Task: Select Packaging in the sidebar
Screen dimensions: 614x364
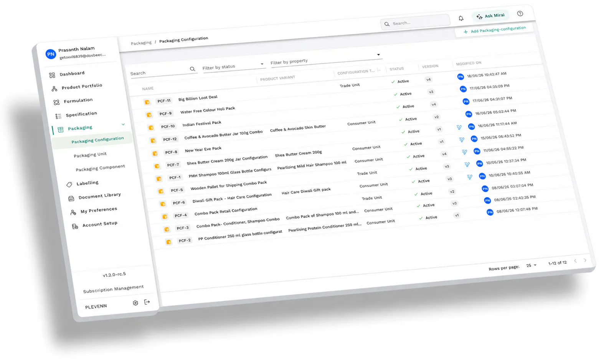Action: [80, 128]
